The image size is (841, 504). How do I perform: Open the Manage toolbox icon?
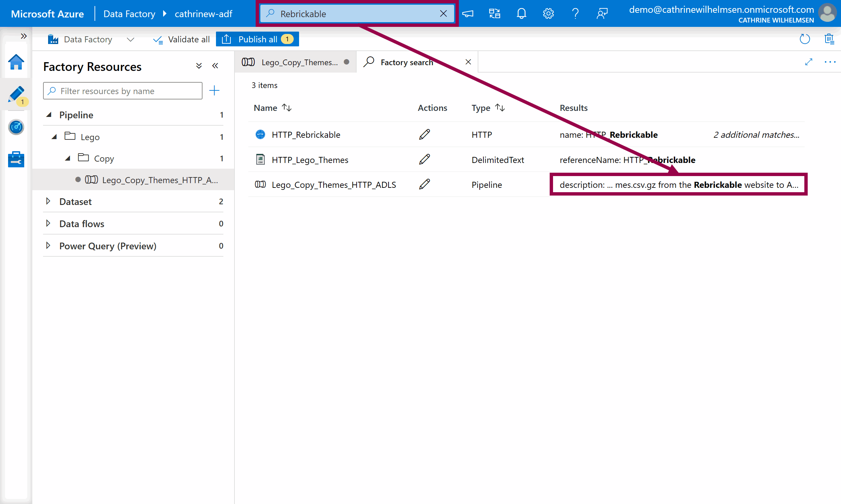coord(16,159)
